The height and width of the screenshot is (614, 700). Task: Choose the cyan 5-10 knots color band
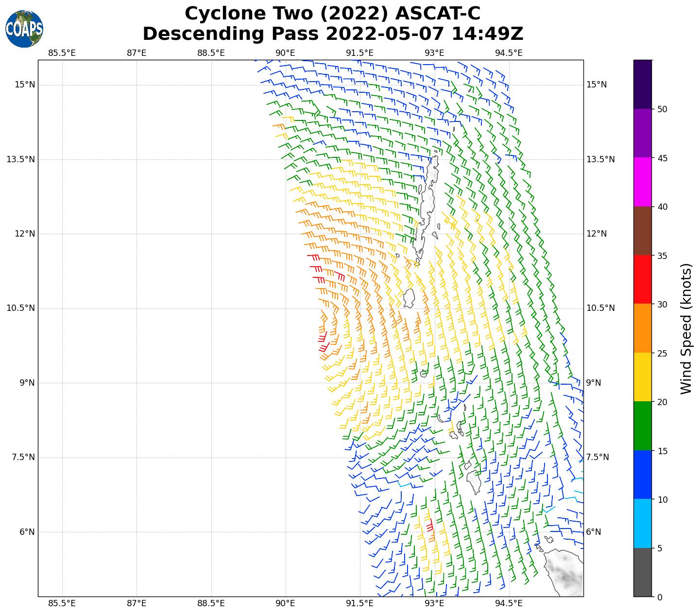(642, 523)
